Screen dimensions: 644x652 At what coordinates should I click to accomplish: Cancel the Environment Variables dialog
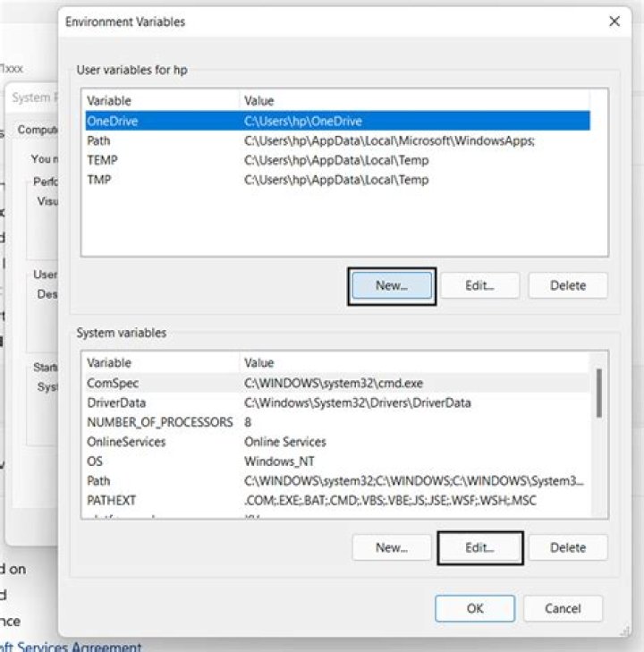coord(563,608)
